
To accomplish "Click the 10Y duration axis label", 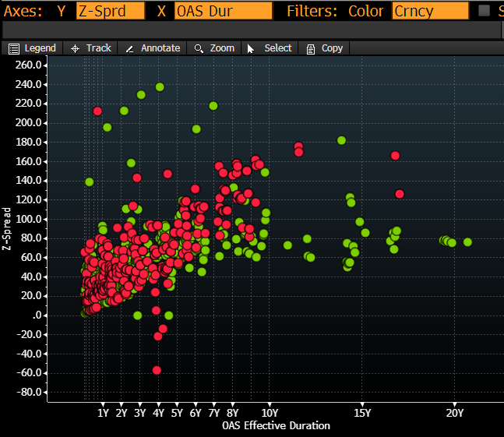I will click(270, 413).
